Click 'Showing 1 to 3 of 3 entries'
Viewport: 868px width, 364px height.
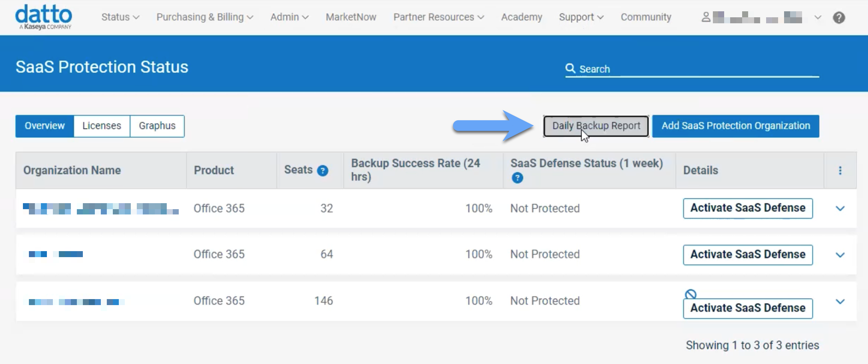(x=752, y=345)
